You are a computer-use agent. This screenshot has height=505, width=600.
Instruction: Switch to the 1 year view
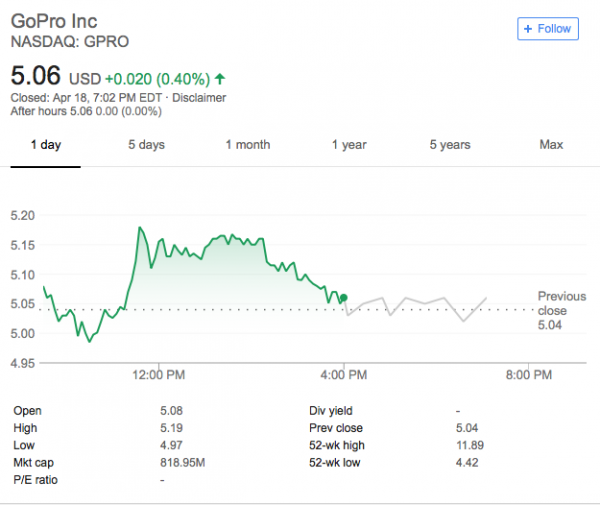[349, 145]
